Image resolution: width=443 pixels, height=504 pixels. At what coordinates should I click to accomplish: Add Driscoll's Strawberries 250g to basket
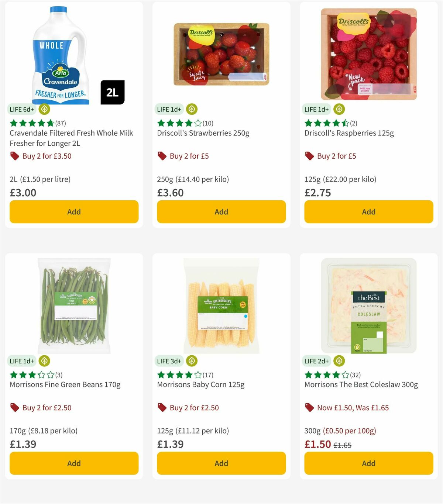click(x=221, y=211)
